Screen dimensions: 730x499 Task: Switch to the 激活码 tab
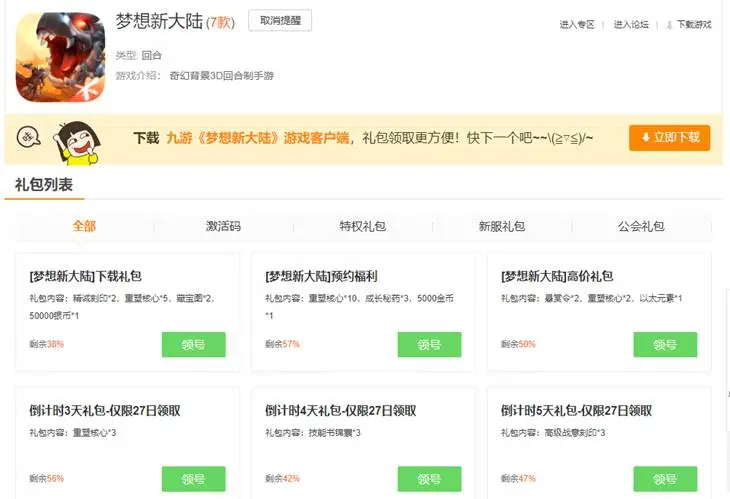[223, 226]
